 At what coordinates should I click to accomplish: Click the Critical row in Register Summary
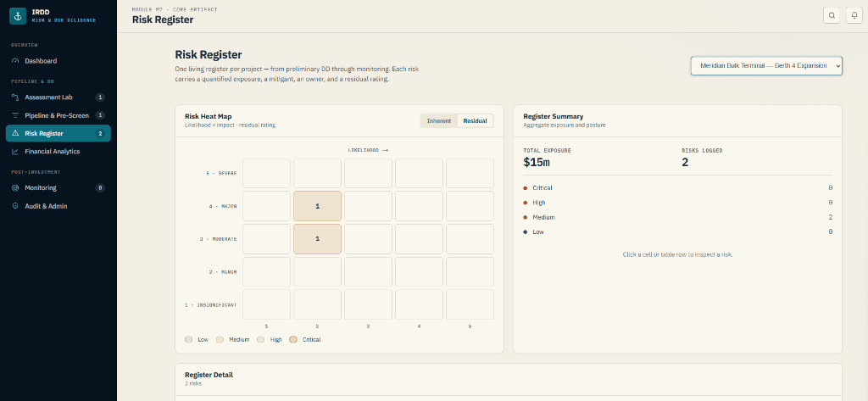677,187
